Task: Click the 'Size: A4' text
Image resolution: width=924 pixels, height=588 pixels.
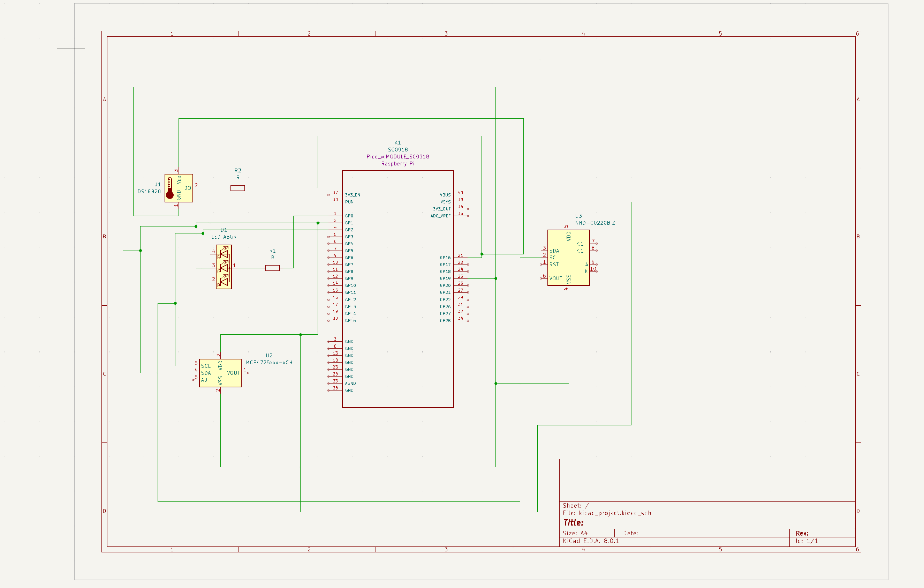Action: point(575,533)
